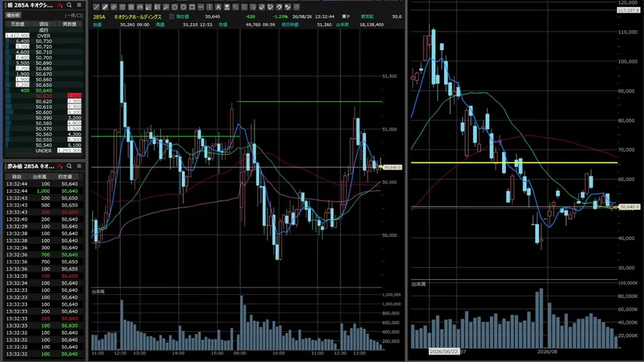Click the 値段 column header in order book

(44, 24)
